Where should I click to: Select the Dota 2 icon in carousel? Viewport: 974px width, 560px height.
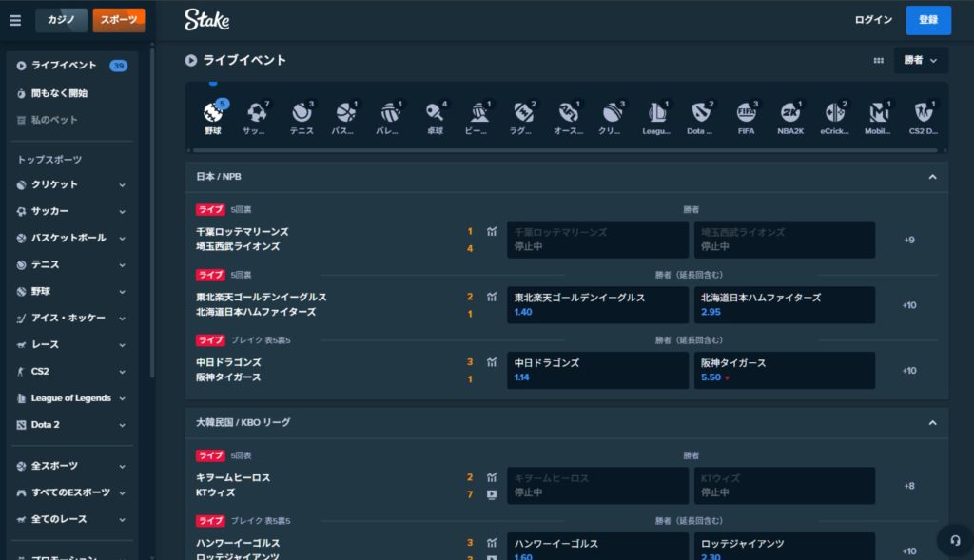click(701, 117)
